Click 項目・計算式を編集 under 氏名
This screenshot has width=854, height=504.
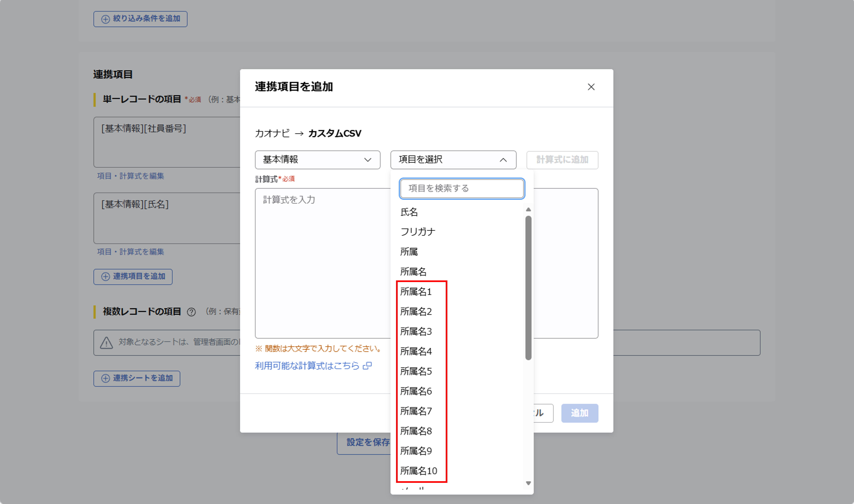pos(131,252)
